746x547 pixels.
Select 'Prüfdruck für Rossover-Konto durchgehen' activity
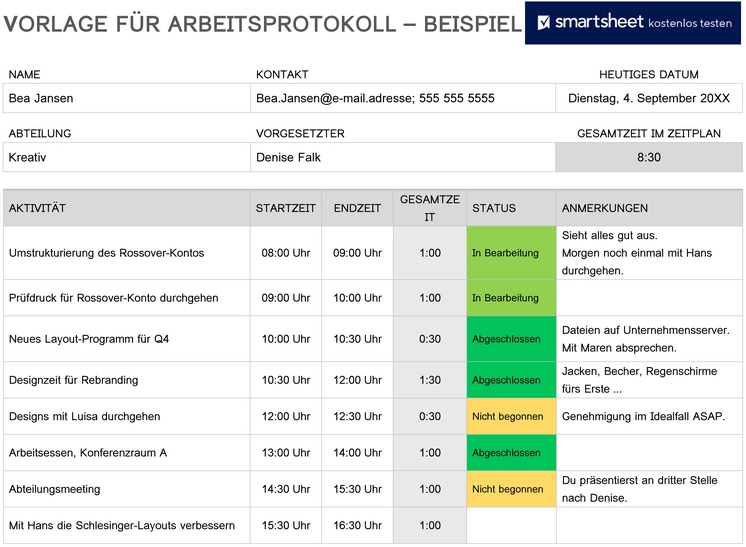[127, 298]
